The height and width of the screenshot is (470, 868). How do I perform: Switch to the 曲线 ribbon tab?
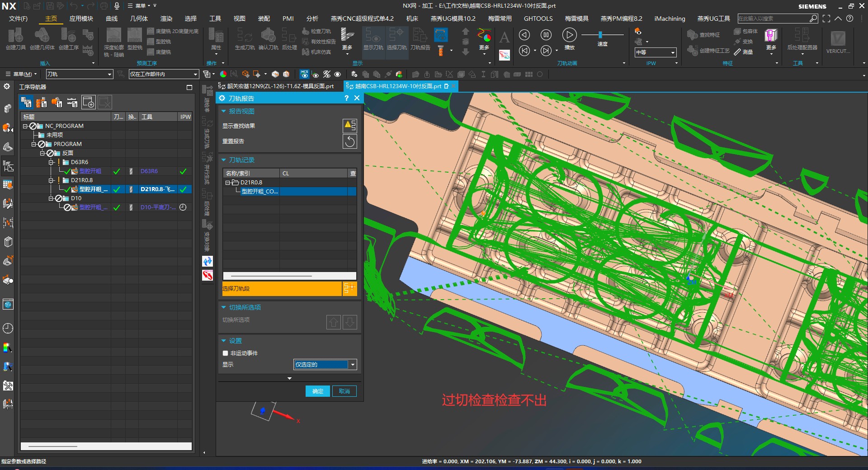tap(111, 19)
